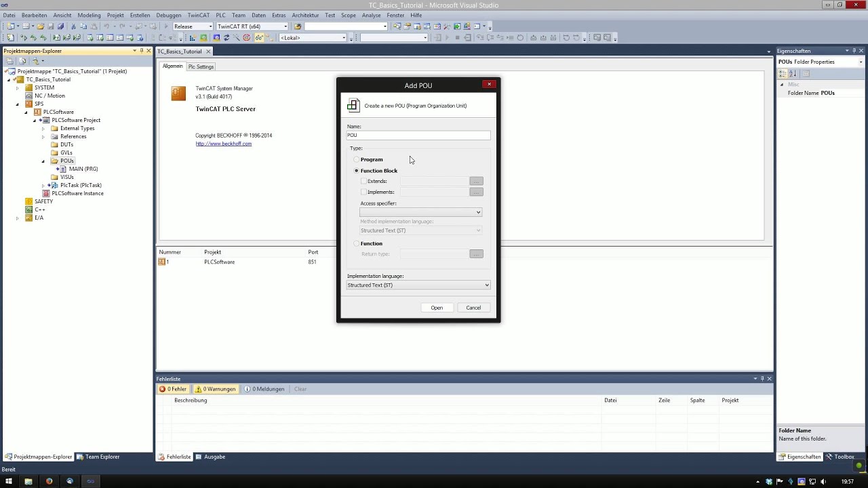The width and height of the screenshot is (868, 488).
Task: Click the E/A node icon
Action: (28, 218)
